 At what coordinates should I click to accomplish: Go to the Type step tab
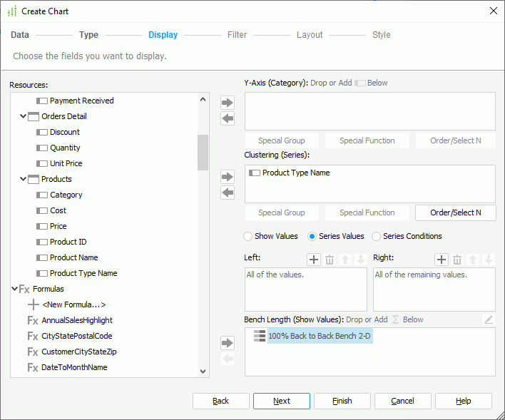(88, 35)
